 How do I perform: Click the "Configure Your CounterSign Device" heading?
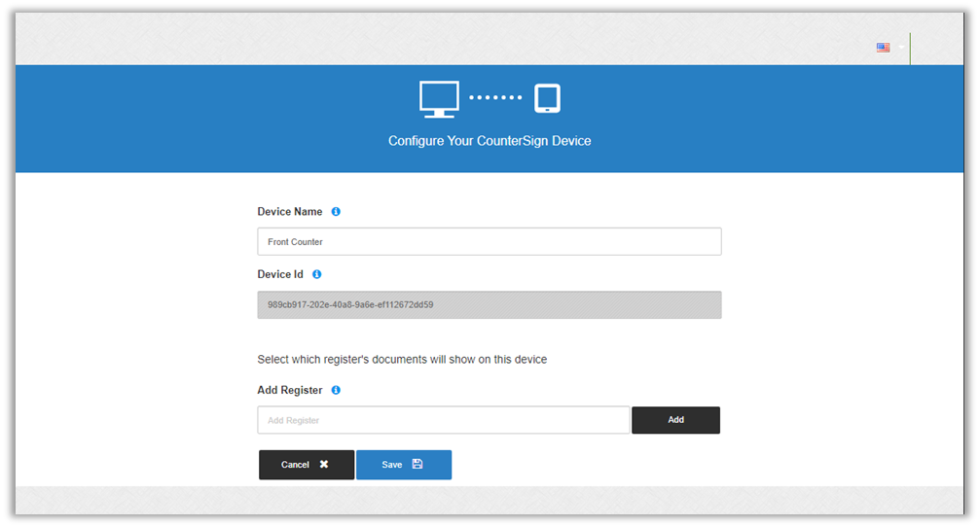[x=490, y=141]
